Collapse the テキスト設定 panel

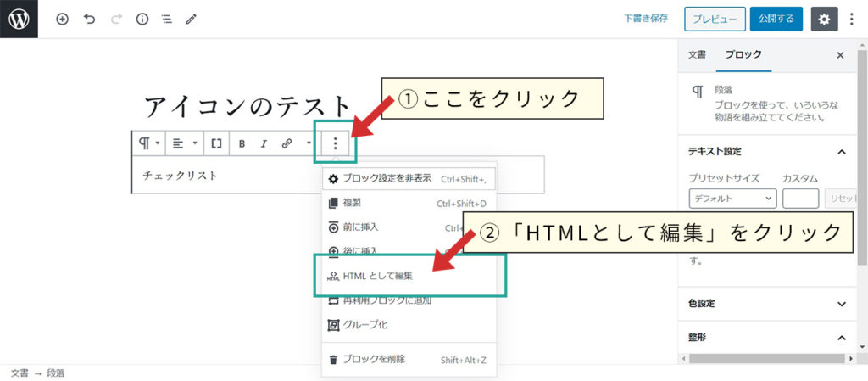click(x=767, y=151)
